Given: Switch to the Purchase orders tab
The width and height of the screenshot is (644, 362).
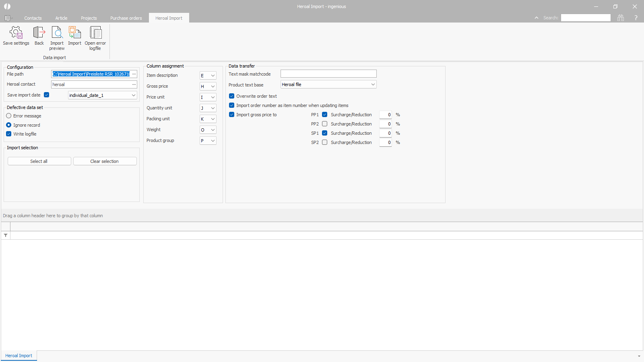Looking at the screenshot, I should pyautogui.click(x=126, y=18).
